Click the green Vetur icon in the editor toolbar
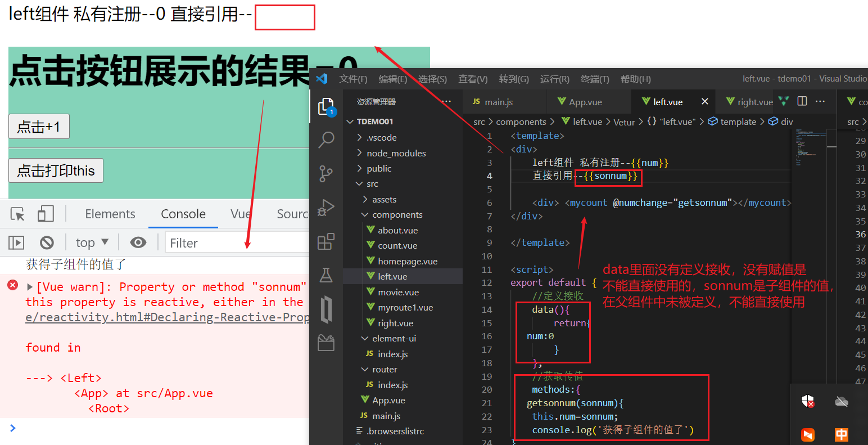868x445 pixels. pyautogui.click(x=784, y=101)
